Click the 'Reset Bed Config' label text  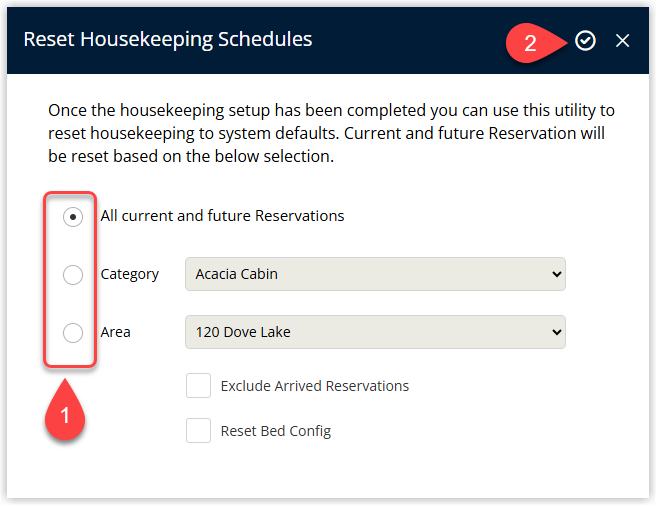pos(276,431)
